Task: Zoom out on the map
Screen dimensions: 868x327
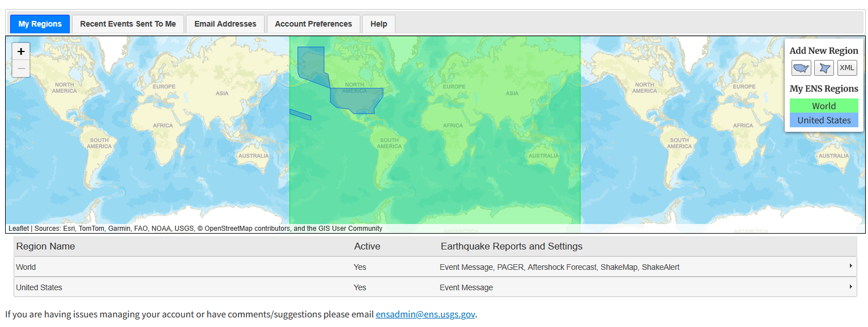Action: tap(21, 68)
